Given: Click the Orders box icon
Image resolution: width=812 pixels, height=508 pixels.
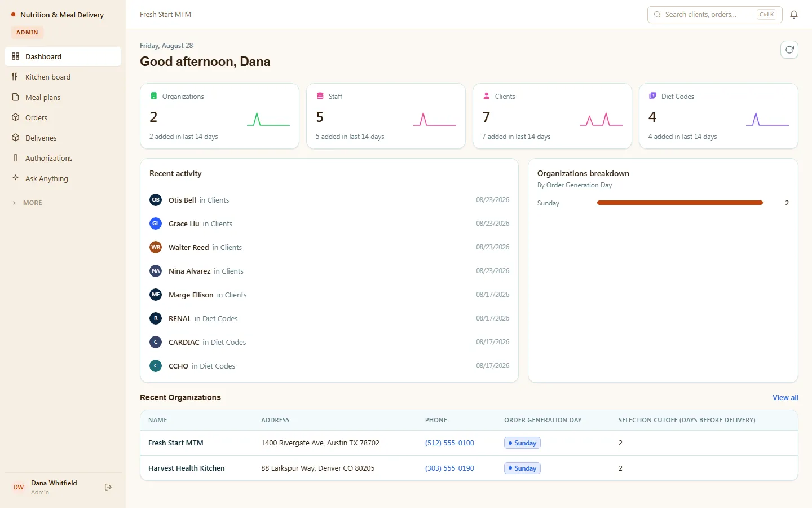Looking at the screenshot, I should 15,117.
